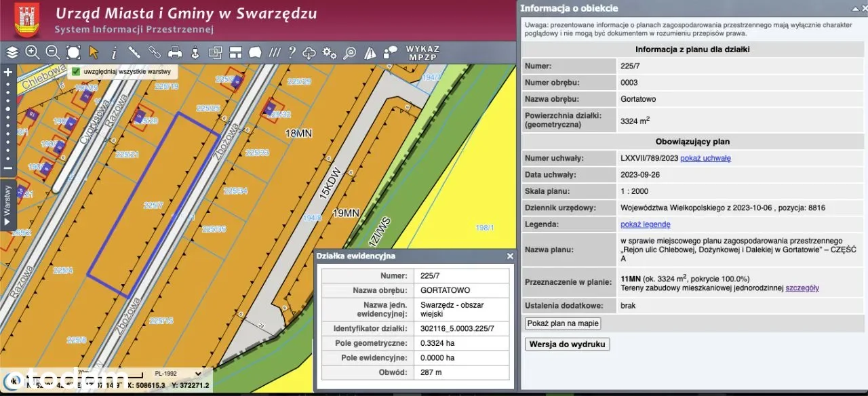Screen dimensions: 868x396
Task: Select the zoom out magnifier tool
Action: click(x=52, y=52)
